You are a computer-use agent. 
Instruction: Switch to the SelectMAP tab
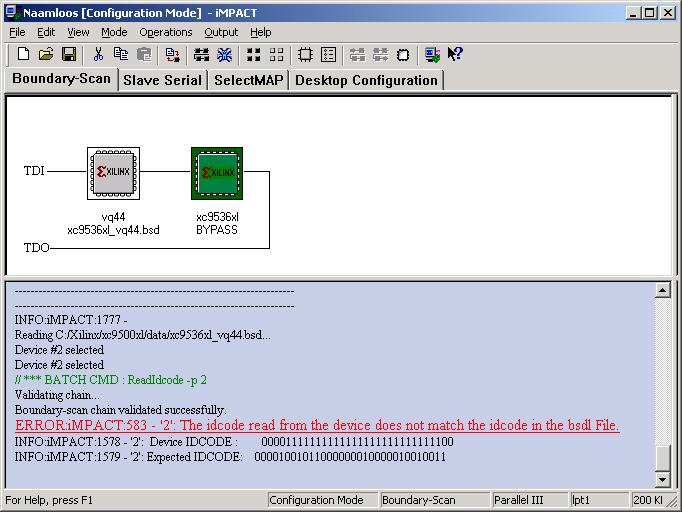pos(248,80)
